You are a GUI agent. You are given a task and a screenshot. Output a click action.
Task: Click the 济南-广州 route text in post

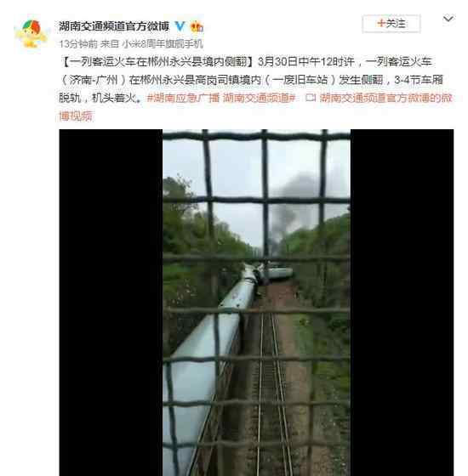click(94, 80)
